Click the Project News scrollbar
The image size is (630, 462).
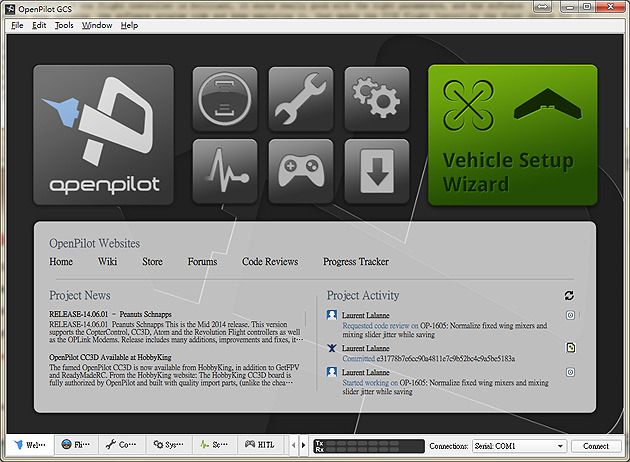[x=305, y=319]
